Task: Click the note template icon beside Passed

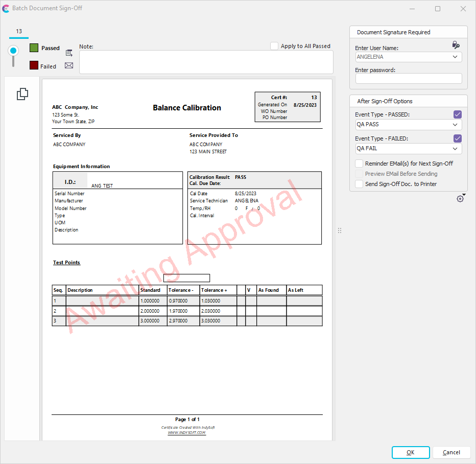Action: tap(69, 52)
